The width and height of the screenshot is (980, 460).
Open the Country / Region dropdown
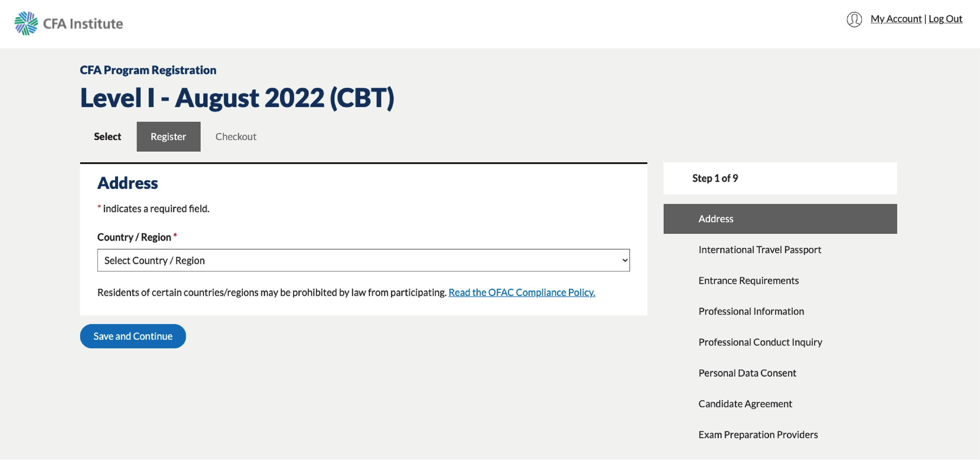point(363,260)
